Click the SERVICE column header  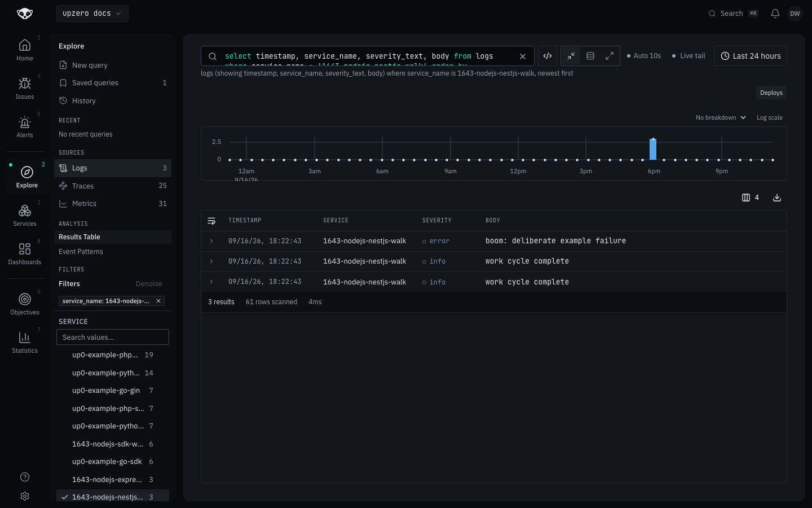(336, 221)
